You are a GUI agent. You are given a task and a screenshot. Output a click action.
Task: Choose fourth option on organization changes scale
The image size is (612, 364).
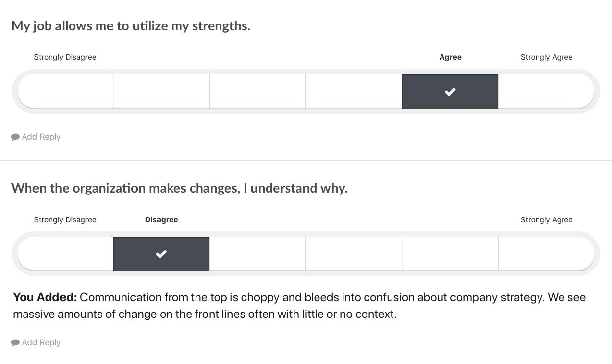click(x=354, y=254)
